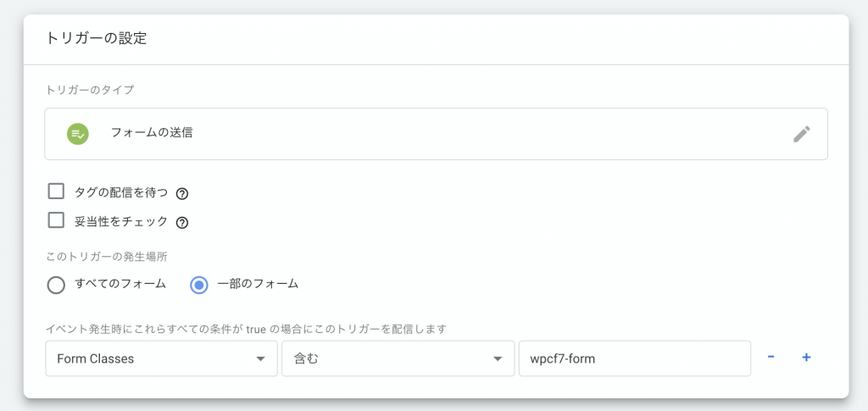
Task: Click the green form submission icon
Action: click(78, 134)
